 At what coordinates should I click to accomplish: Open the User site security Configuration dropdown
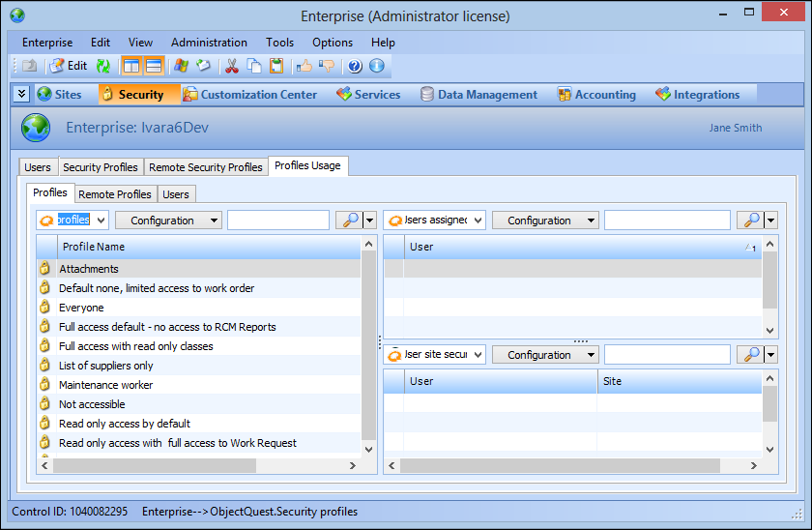(545, 355)
